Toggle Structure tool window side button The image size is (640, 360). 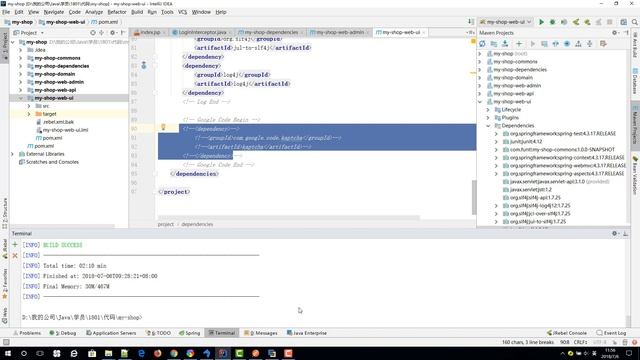click(x=5, y=213)
